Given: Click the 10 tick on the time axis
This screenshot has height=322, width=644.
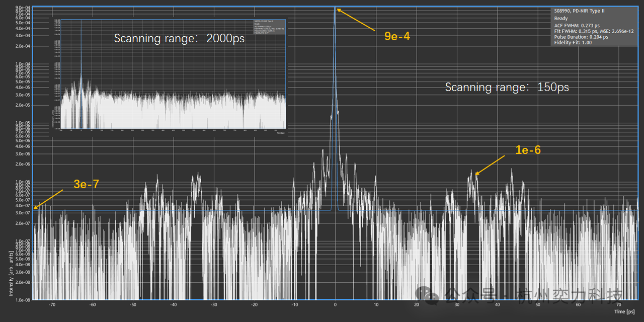Looking at the screenshot, I should [x=376, y=304].
